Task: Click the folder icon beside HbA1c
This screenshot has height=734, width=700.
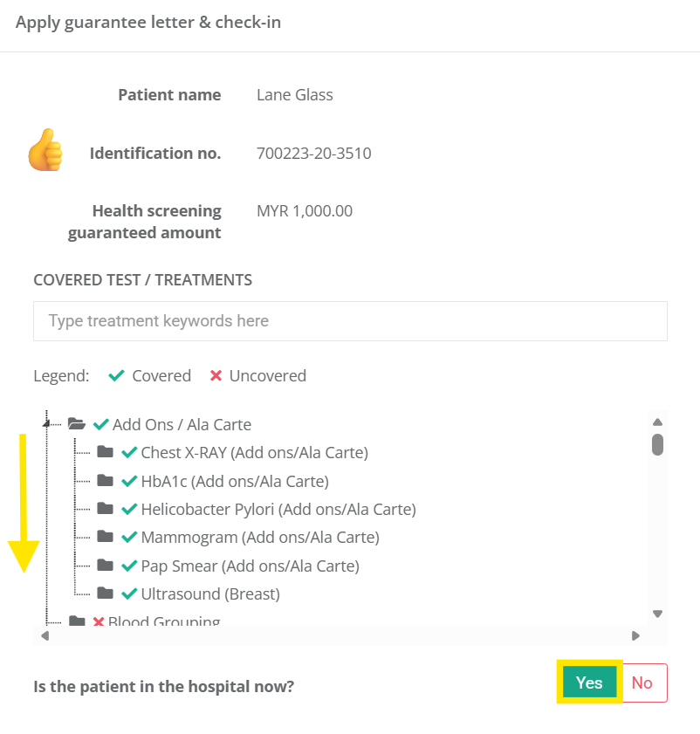Action: pos(106,481)
